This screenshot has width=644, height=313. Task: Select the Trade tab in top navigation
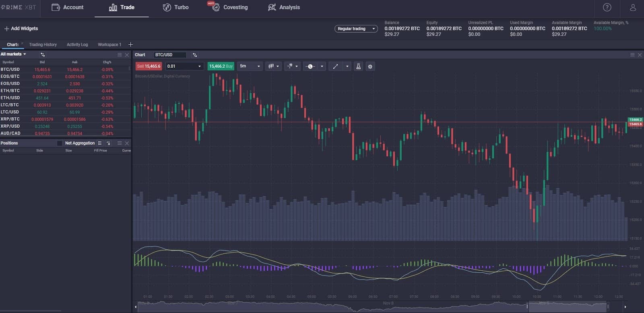point(122,7)
